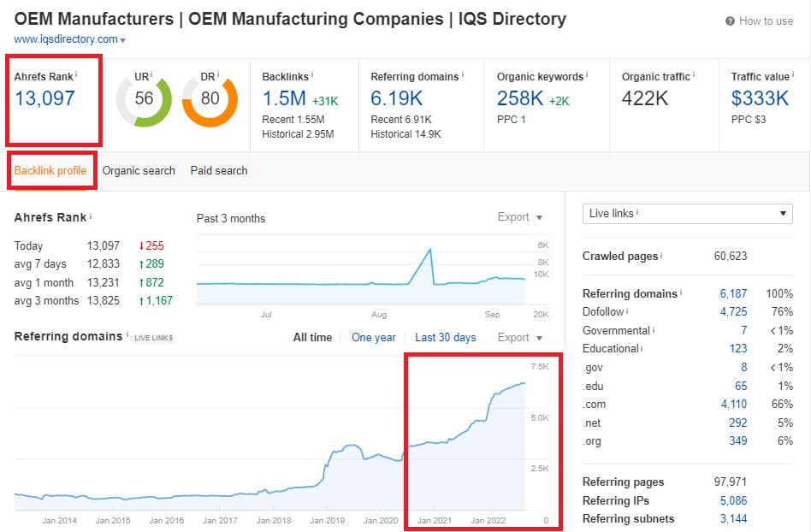
Task: Click info icon beside Backlinks metric
Action: pyautogui.click(x=312, y=74)
